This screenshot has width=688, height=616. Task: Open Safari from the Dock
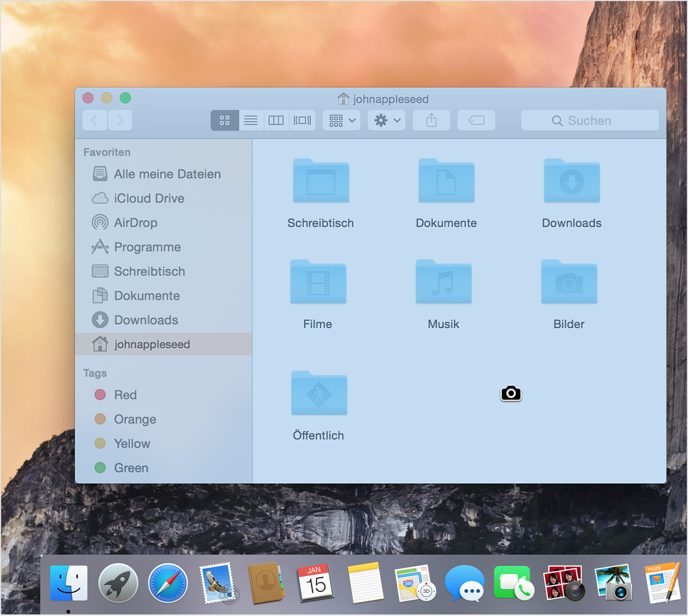pos(168,583)
